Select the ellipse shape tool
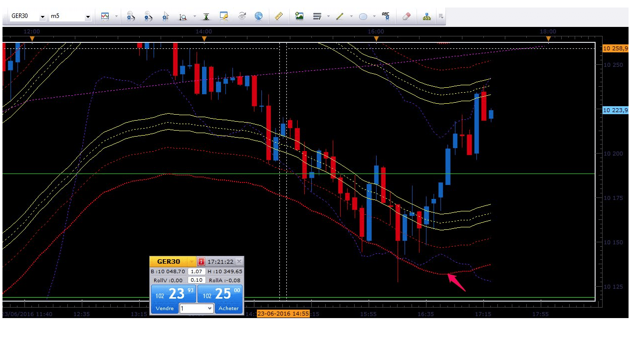 pyautogui.click(x=363, y=16)
